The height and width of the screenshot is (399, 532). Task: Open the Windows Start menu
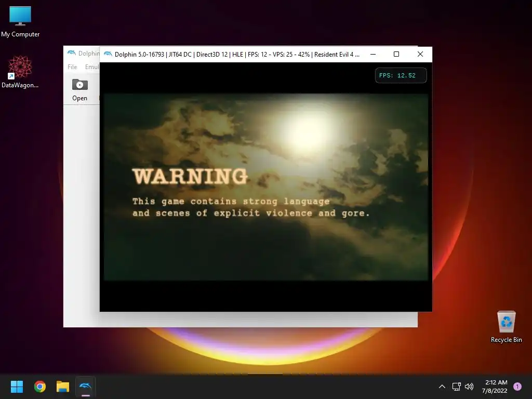(x=17, y=387)
